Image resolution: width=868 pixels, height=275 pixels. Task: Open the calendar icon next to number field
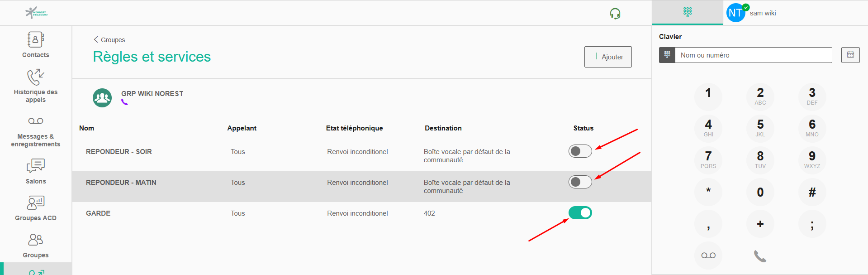click(x=850, y=55)
